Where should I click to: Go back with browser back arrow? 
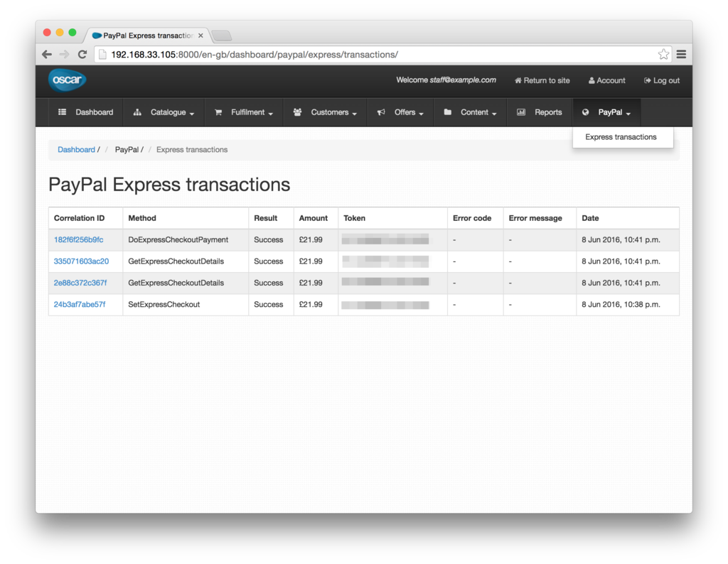click(x=47, y=55)
